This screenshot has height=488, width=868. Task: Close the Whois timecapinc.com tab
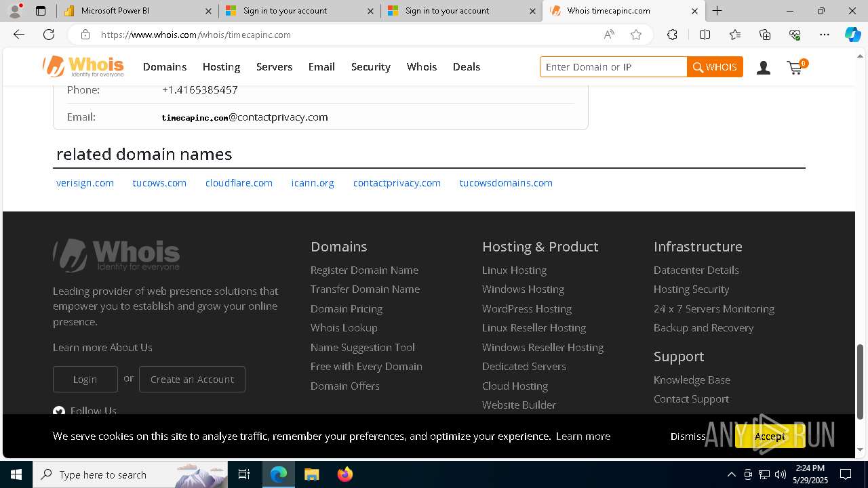click(694, 11)
